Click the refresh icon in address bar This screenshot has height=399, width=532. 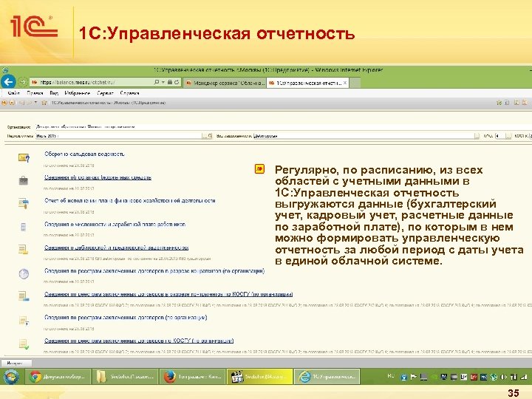coord(177,82)
